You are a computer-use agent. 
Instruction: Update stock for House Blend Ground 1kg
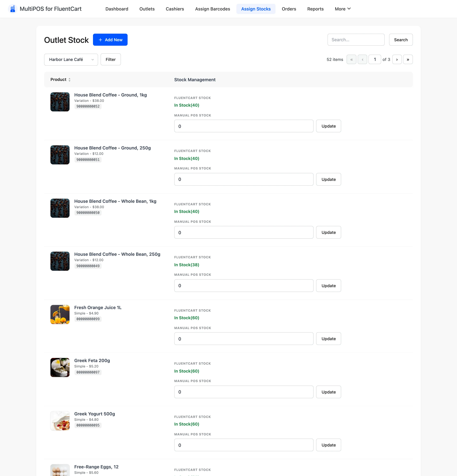328,126
